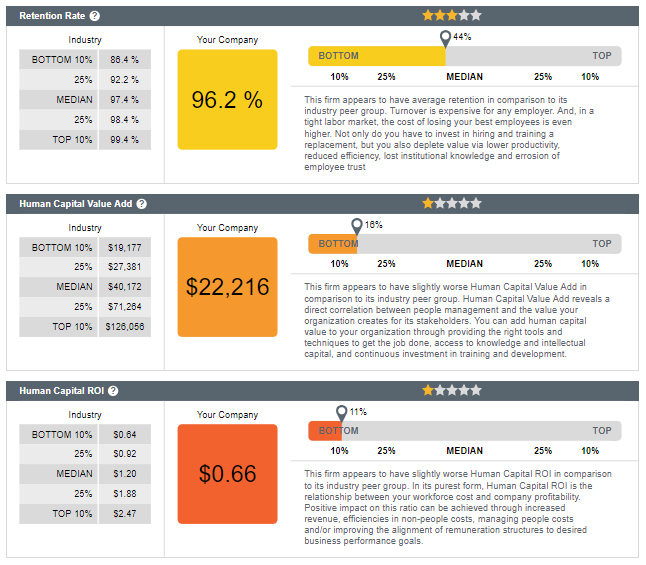Click the MEDIAN label under the ROI bar
The width and height of the screenshot is (646, 565).
(465, 451)
